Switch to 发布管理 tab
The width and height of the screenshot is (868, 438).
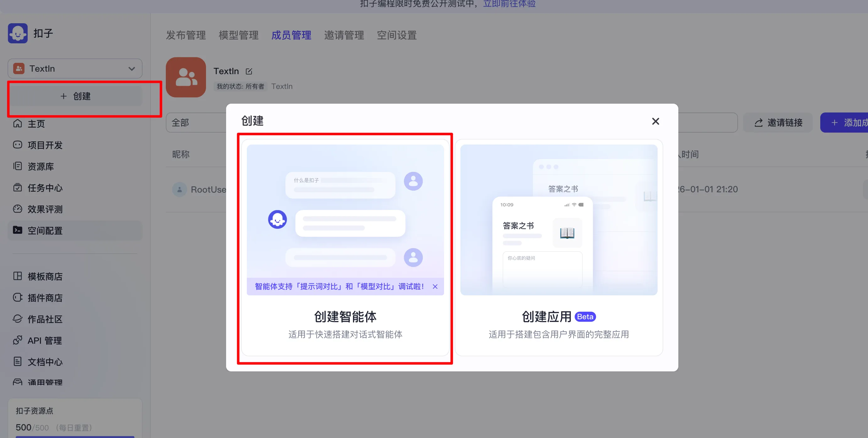(186, 35)
